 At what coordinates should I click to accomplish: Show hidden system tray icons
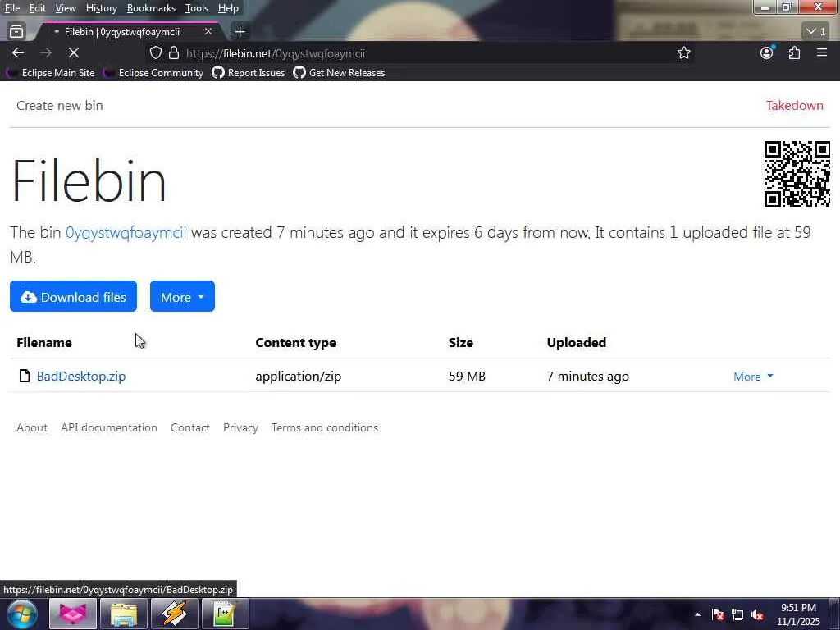697,614
